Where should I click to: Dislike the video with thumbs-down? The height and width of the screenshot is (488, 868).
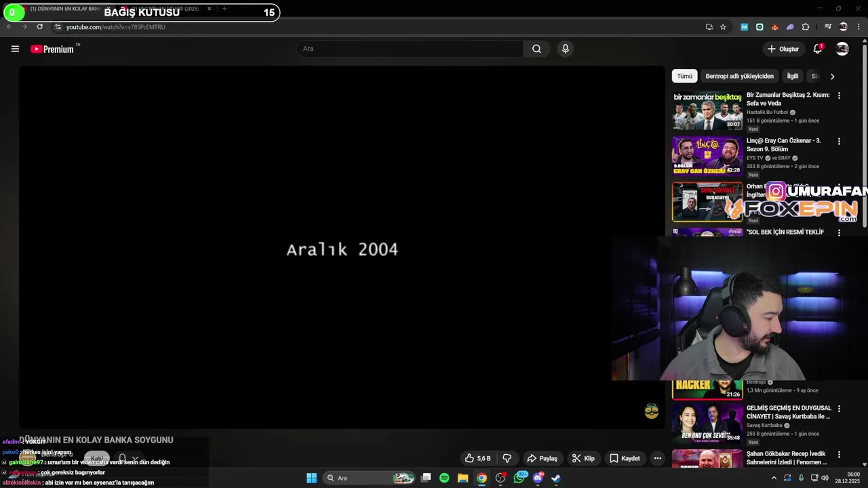(x=507, y=458)
